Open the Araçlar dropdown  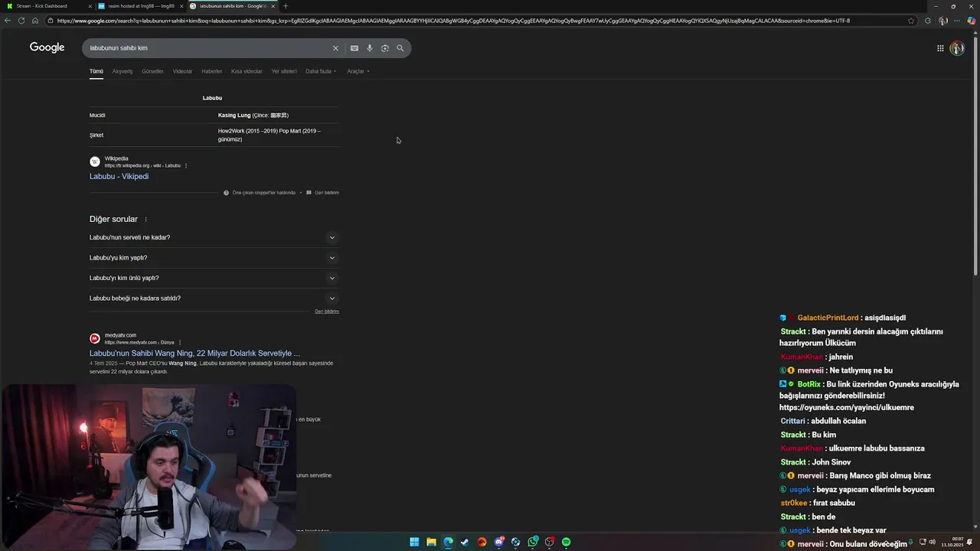pyautogui.click(x=358, y=71)
